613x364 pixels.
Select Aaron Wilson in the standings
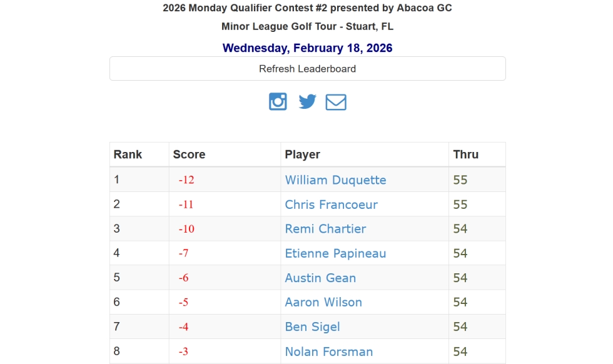[323, 302]
